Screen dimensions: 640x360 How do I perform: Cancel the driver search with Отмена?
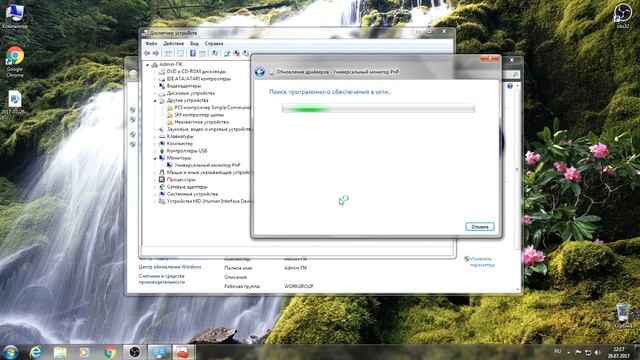coord(480,227)
